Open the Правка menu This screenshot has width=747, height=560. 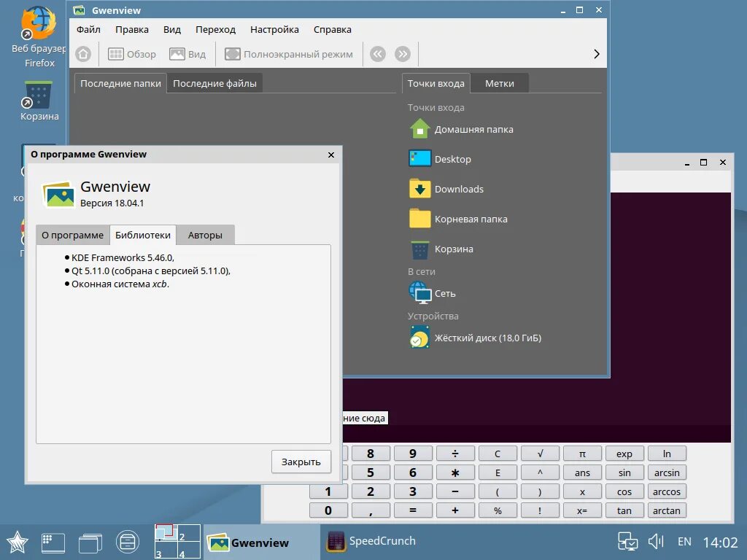tap(132, 29)
